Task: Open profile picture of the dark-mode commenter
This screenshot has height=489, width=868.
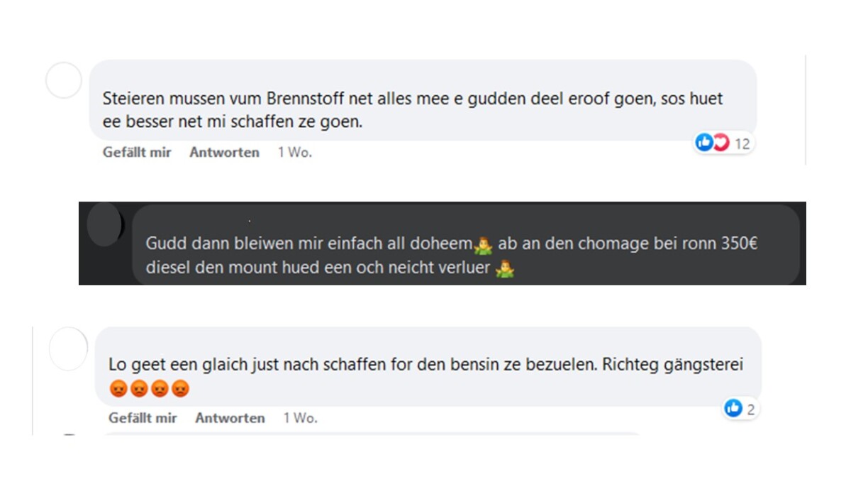Action: pos(104,224)
